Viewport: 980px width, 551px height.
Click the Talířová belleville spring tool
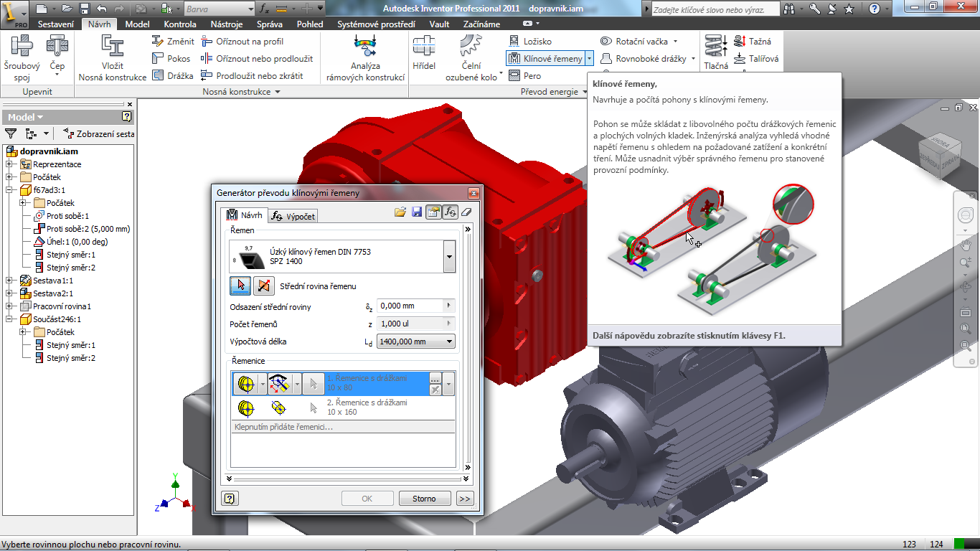pyautogui.click(x=755, y=59)
